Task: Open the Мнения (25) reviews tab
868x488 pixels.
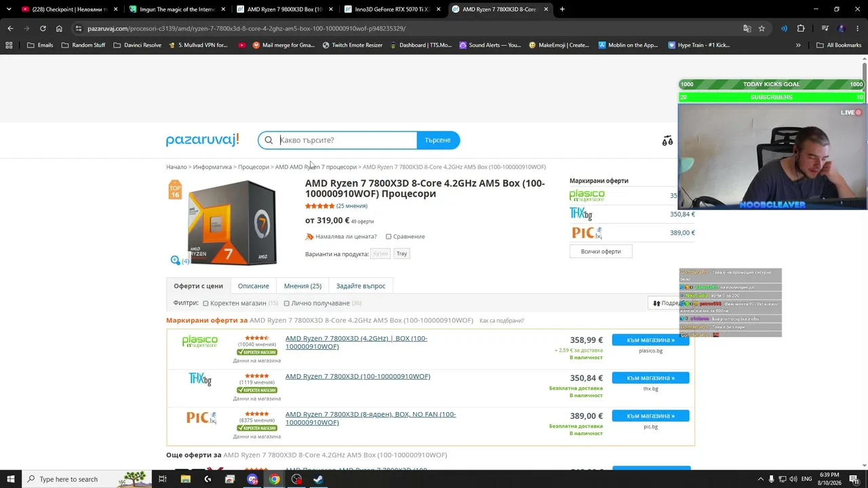Action: (302, 286)
